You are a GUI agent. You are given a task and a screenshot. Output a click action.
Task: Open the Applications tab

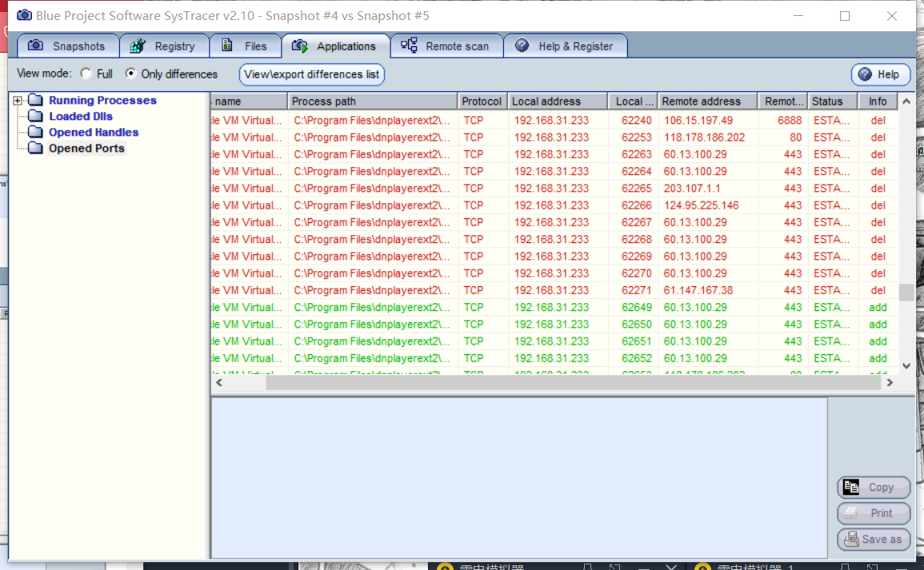click(x=336, y=46)
